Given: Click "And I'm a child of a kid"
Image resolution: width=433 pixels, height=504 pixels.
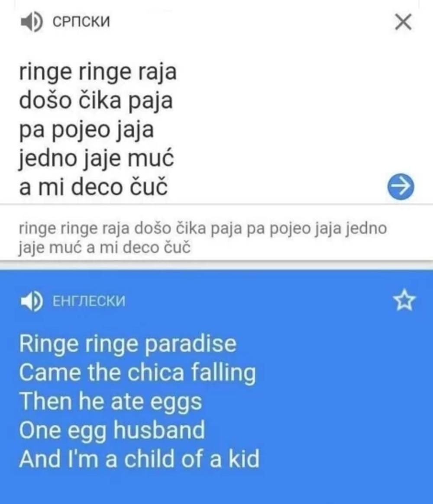Looking at the screenshot, I should click(139, 459).
